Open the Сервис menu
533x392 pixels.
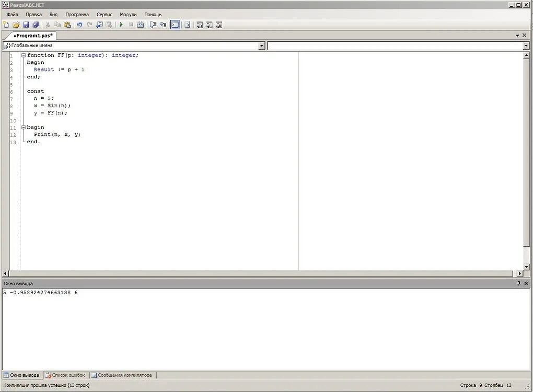(x=105, y=15)
